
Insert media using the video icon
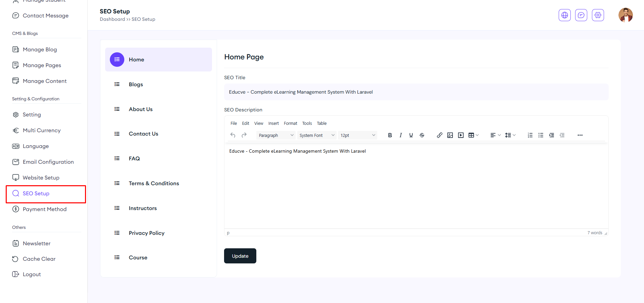[461, 135]
